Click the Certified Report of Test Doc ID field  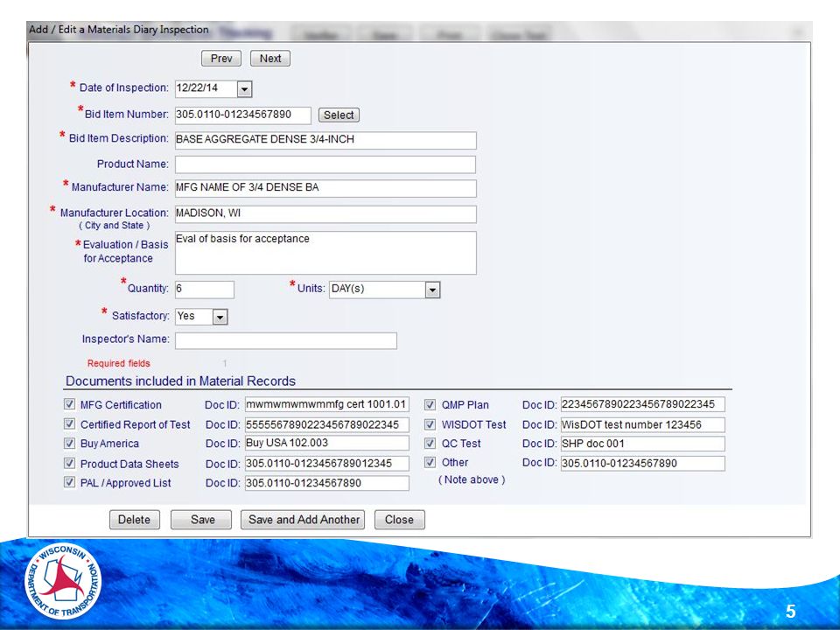coord(326,425)
